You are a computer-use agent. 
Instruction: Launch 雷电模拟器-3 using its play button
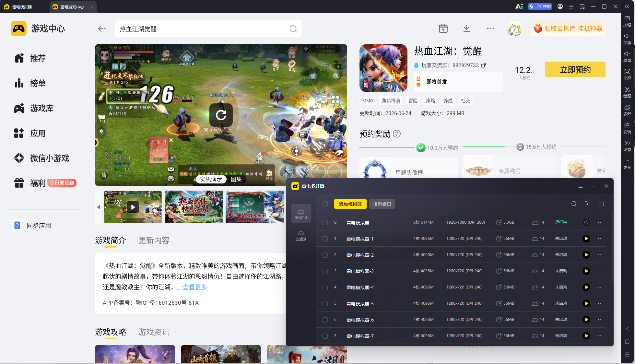[586, 271]
